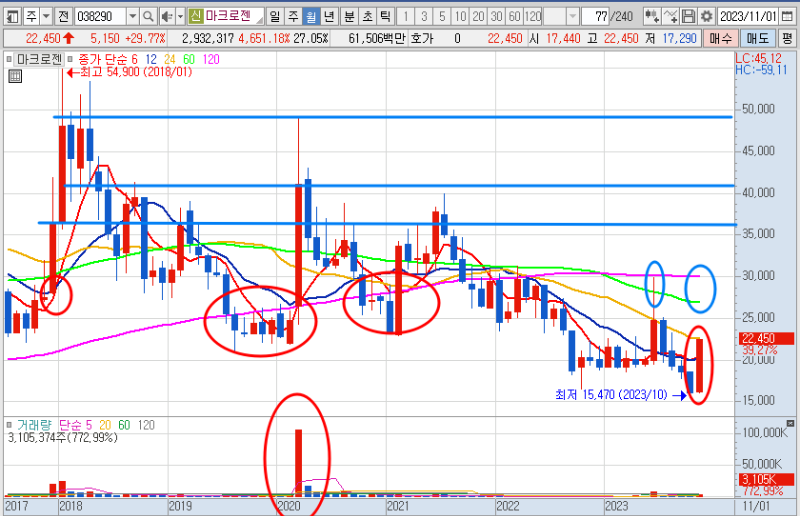The height and width of the screenshot is (516, 800).
Task: Select interval 30 button
Action: tap(496, 17)
